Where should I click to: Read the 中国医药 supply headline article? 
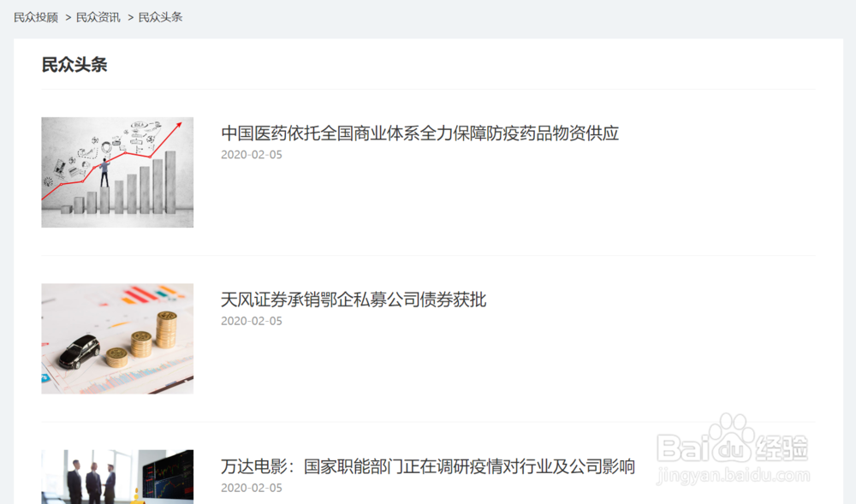[419, 133]
